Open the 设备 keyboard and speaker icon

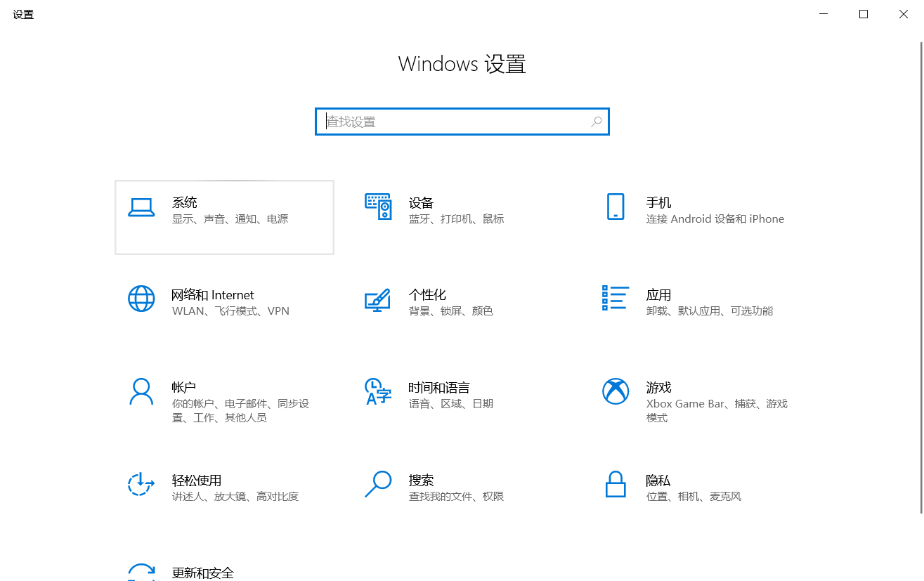378,207
